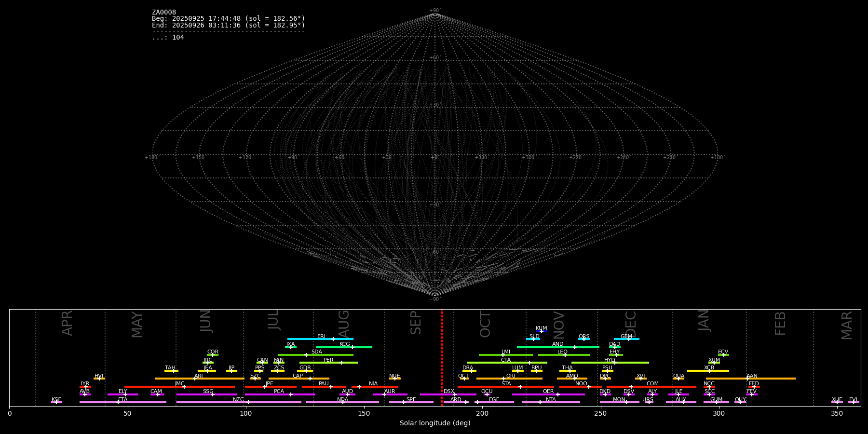The image size is (868, 434).
Task: Click the JXA shower label
Action: point(290,344)
